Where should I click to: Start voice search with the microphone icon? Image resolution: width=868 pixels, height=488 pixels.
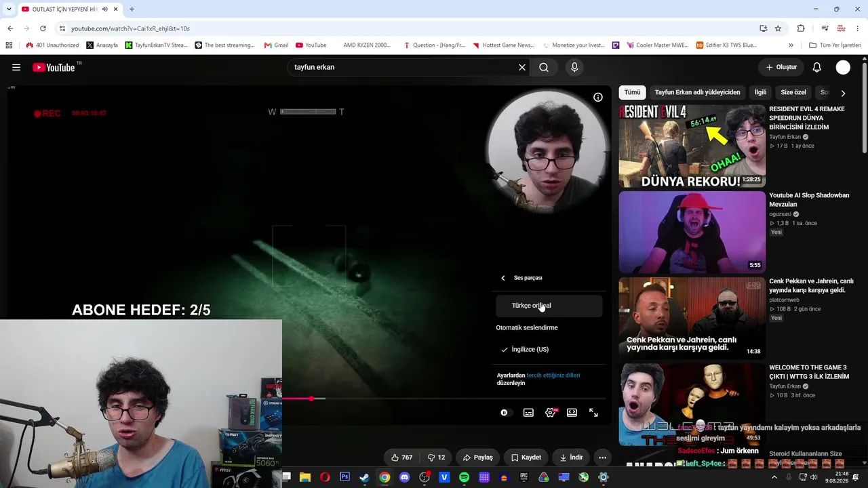tap(574, 67)
